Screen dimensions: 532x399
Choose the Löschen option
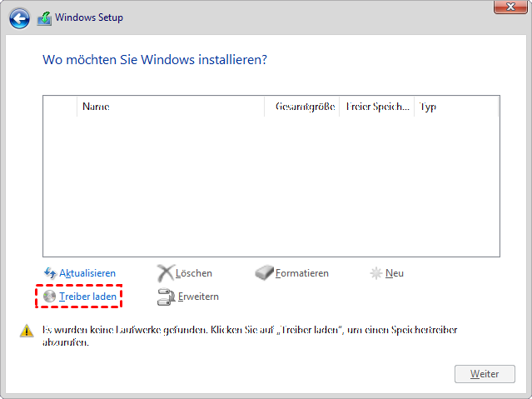194,273
